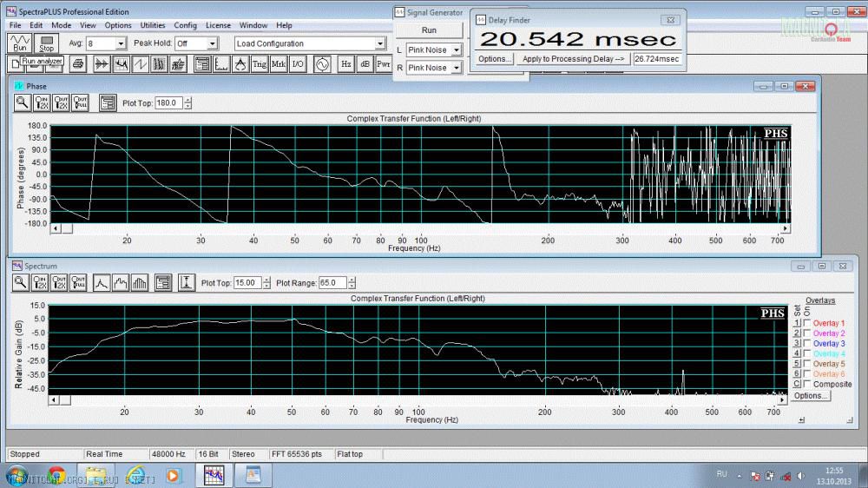Open the R channel Pink Noise dropdown
This screenshot has width=868, height=488.
coord(457,68)
